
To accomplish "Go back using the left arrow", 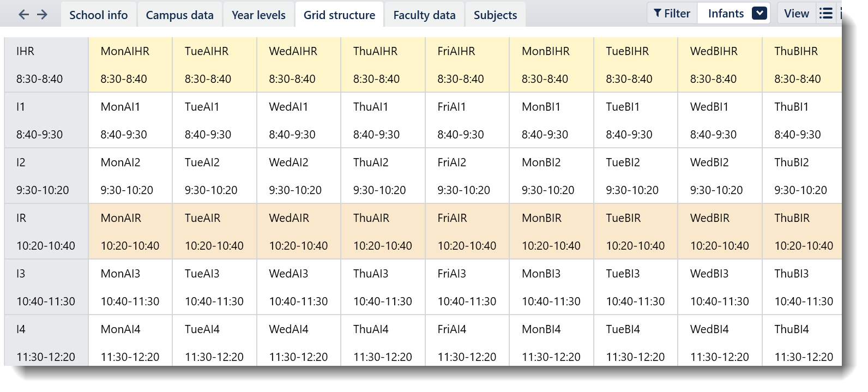I will pyautogui.click(x=23, y=15).
